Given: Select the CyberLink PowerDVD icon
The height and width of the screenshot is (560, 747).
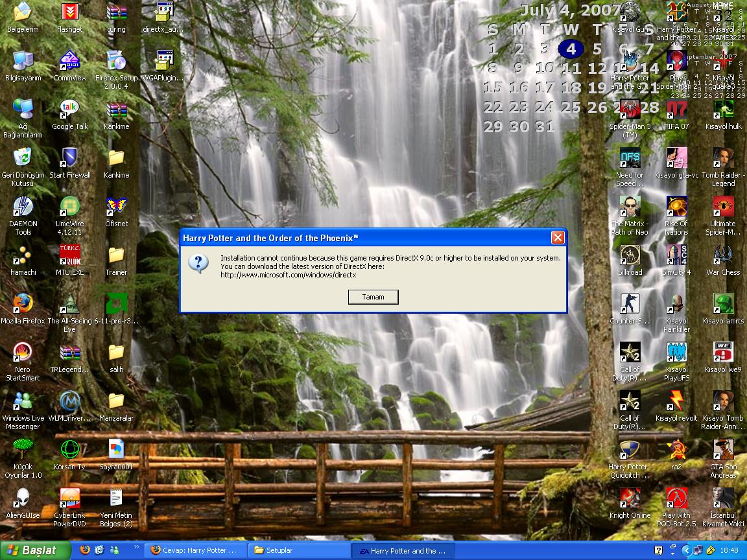Looking at the screenshot, I should [69, 507].
